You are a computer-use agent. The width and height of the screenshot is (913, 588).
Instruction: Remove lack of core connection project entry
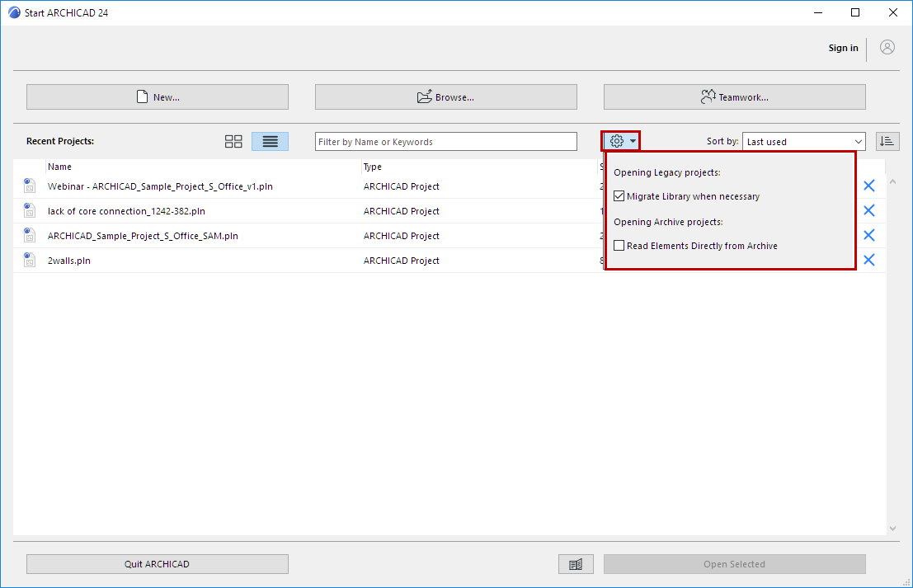[868, 210]
